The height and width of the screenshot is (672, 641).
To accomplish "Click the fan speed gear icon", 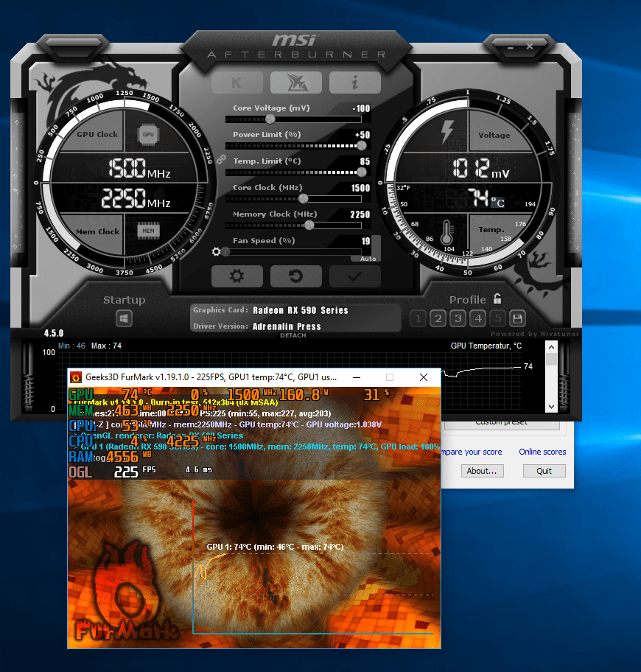I will coord(217,251).
